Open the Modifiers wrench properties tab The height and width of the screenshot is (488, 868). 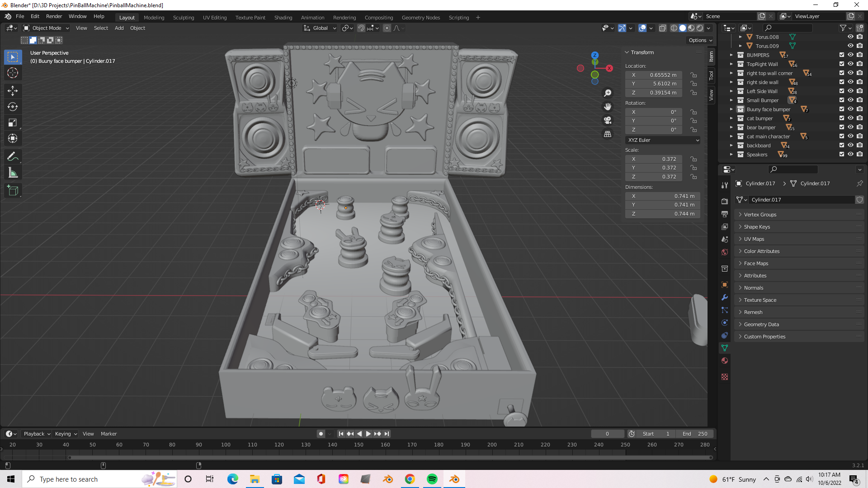725,297
